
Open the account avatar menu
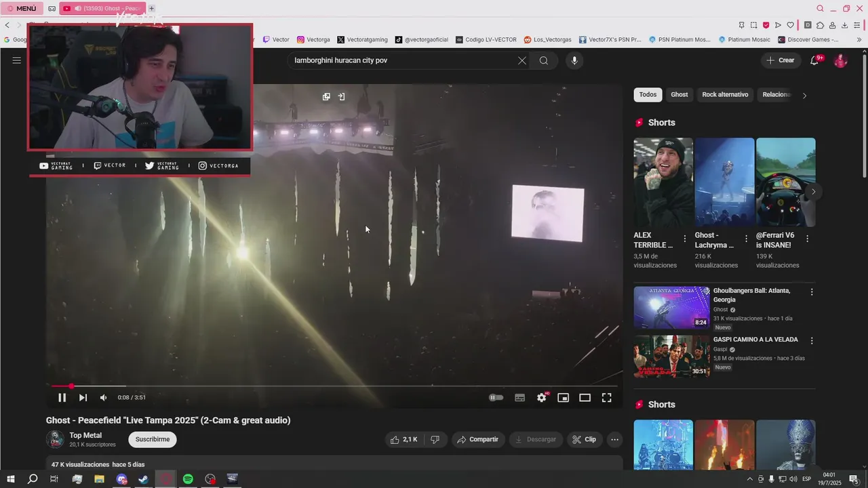pos(841,60)
